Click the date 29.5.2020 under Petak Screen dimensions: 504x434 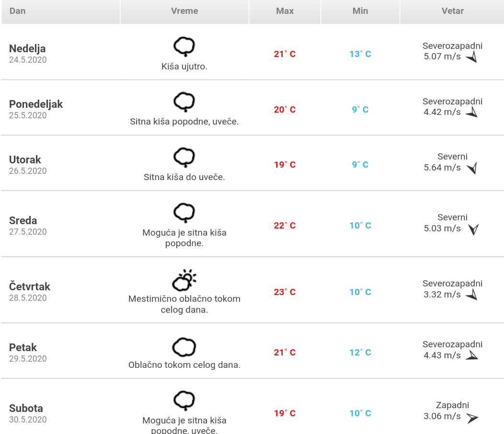28,359
